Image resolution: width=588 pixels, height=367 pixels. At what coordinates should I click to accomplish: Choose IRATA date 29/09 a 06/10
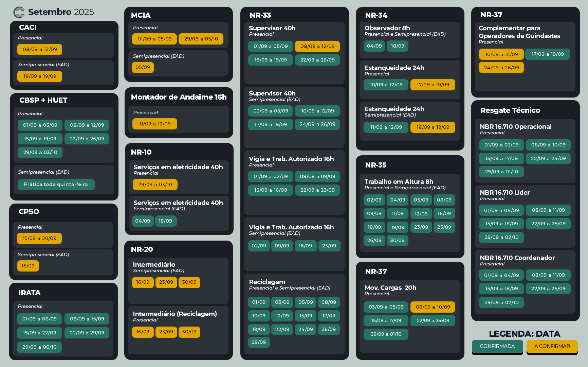coord(39,347)
